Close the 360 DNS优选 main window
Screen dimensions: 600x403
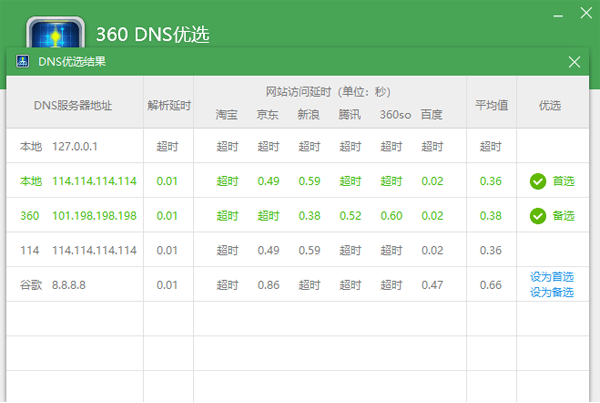[586, 13]
